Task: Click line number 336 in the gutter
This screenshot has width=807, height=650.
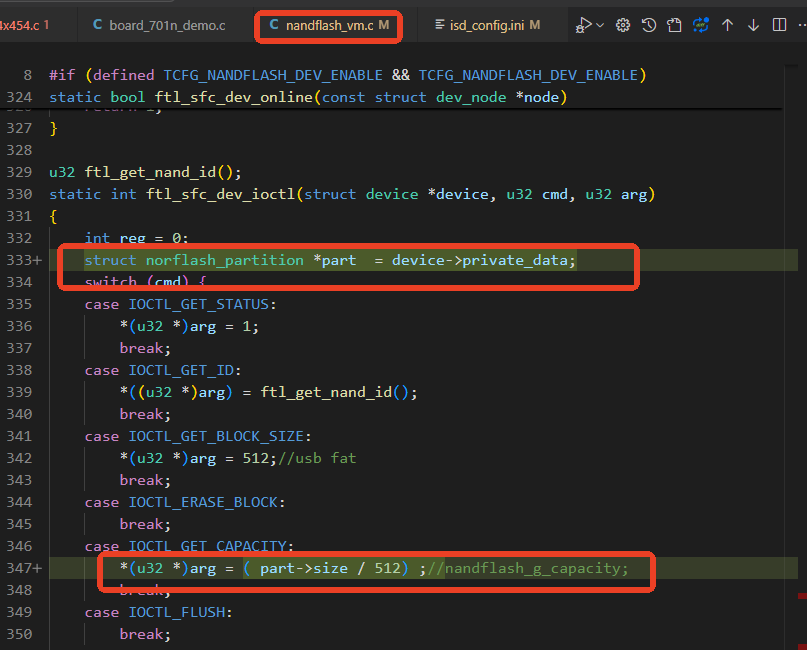Action: coord(20,326)
